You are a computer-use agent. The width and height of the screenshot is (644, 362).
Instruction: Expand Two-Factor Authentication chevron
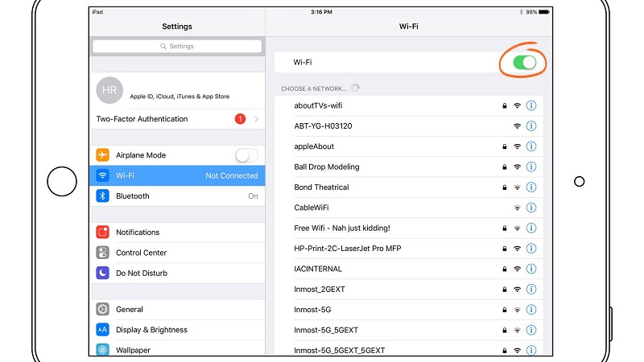point(256,119)
